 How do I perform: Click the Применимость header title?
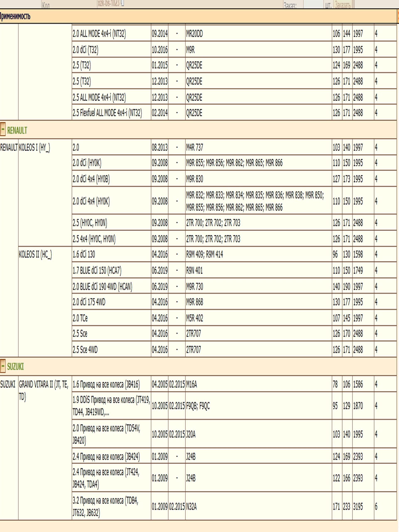15,16
